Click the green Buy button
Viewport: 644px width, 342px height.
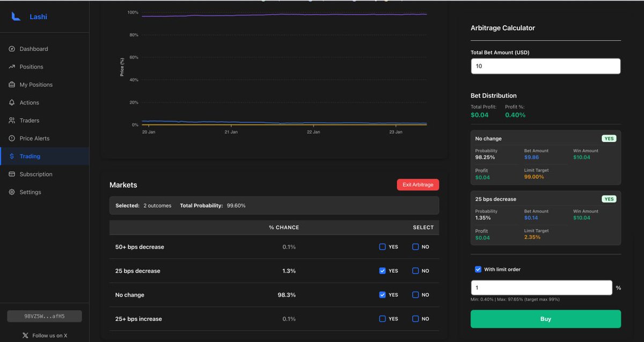[x=546, y=319]
